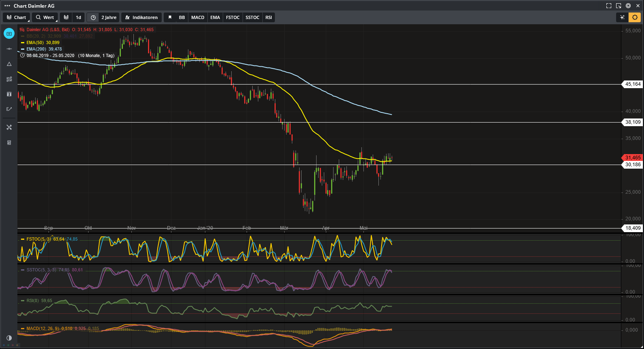The image size is (644, 349).
Task: Select the 45,164 horizontal line label
Action: pos(633,84)
